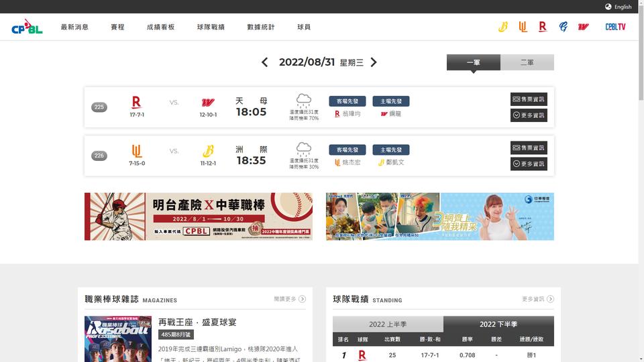Screen dimensions: 644x362
Task: Click game 225 home team Dragons logo
Action: tap(208, 102)
